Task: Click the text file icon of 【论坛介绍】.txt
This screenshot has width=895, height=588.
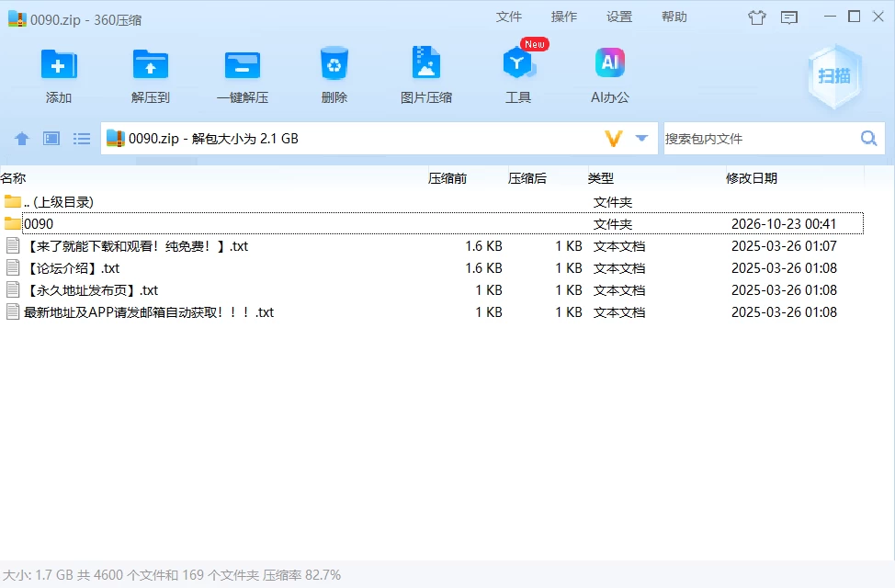Action: tap(13, 267)
